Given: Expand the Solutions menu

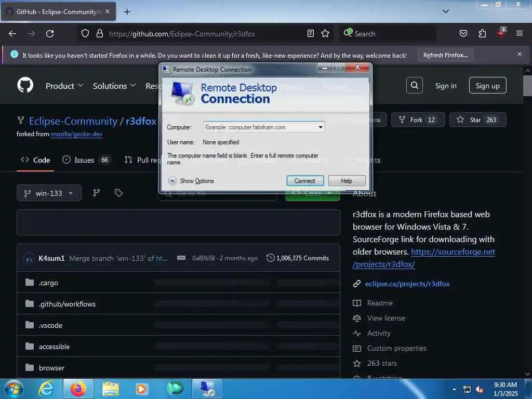Looking at the screenshot, I should tap(114, 86).
